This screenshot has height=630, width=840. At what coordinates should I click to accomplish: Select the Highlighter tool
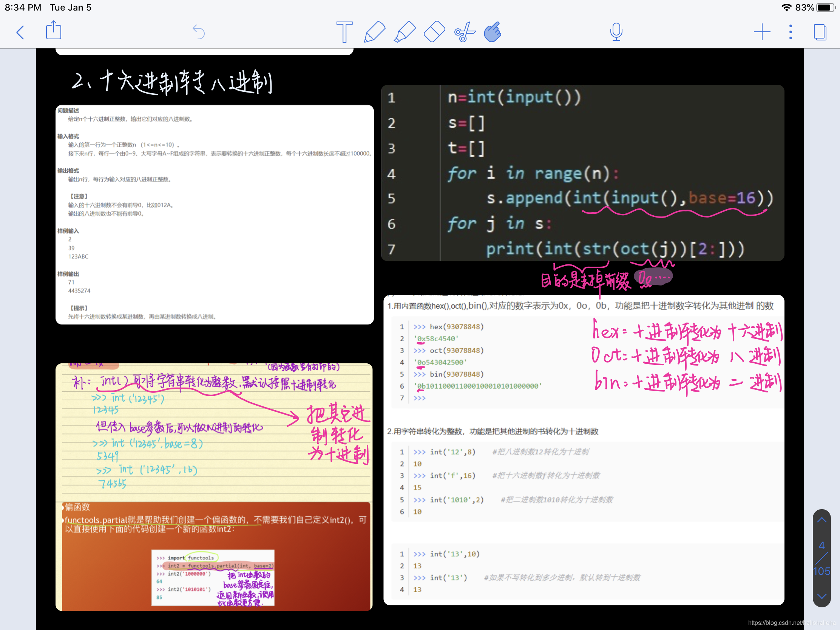(405, 32)
